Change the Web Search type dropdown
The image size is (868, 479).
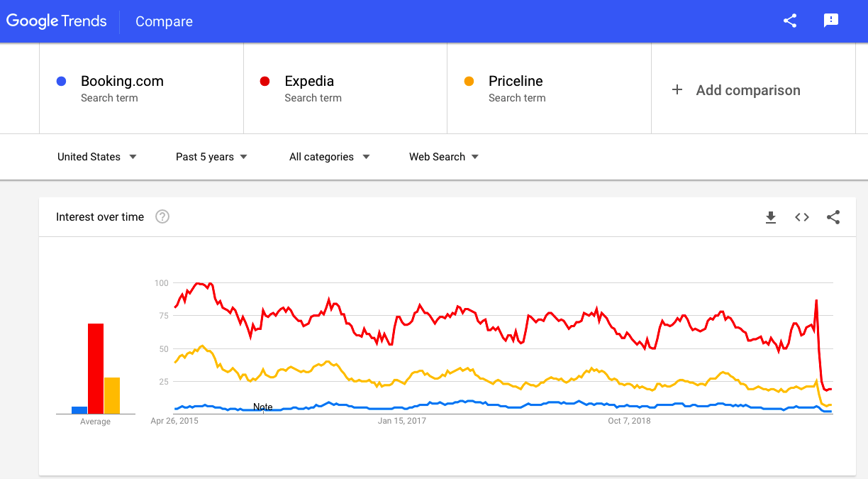[444, 157]
